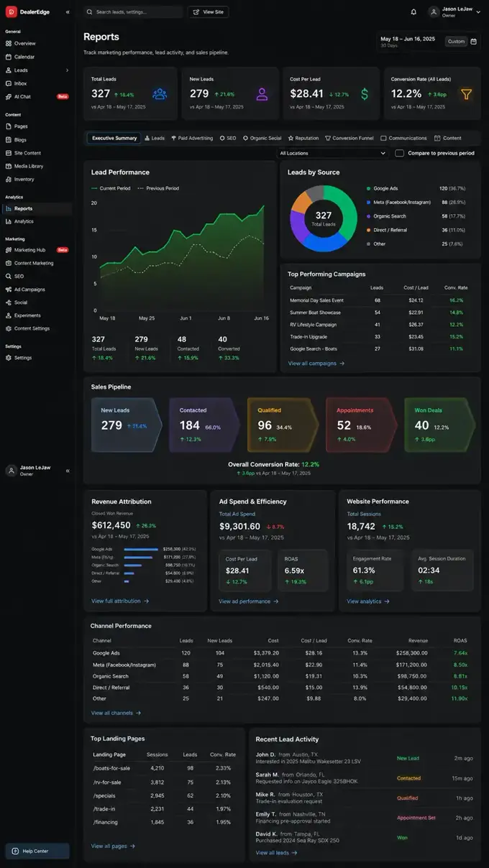The width and height of the screenshot is (489, 868).
Task: Click the Qualified stage in Sales Pipeline
Action: (x=283, y=425)
